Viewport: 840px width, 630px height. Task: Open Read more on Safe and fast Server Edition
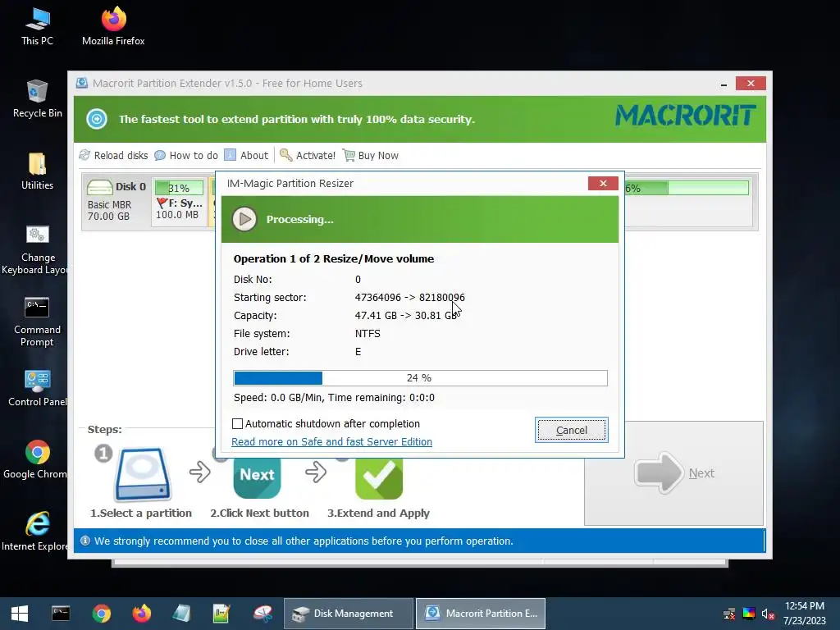pyautogui.click(x=331, y=441)
